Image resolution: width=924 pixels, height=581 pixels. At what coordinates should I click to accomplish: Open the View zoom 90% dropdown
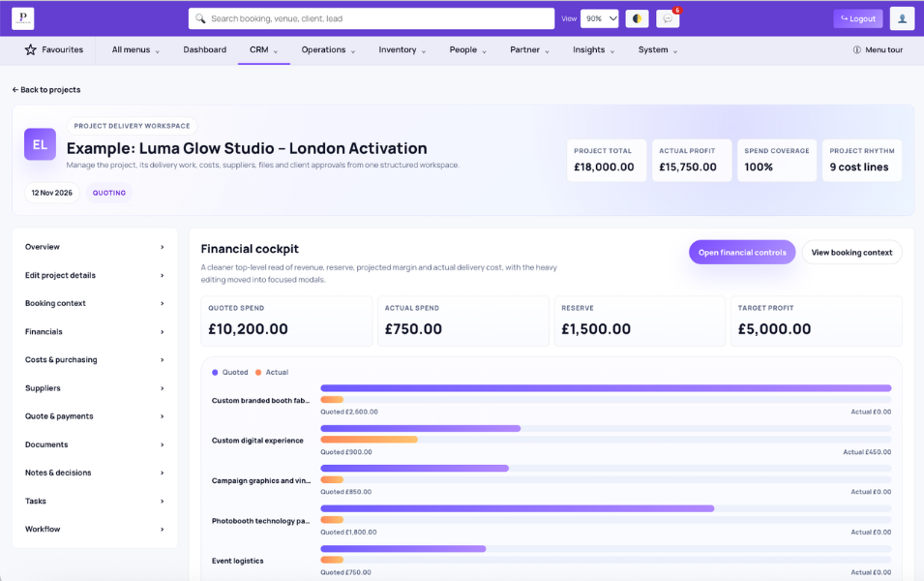[599, 18]
